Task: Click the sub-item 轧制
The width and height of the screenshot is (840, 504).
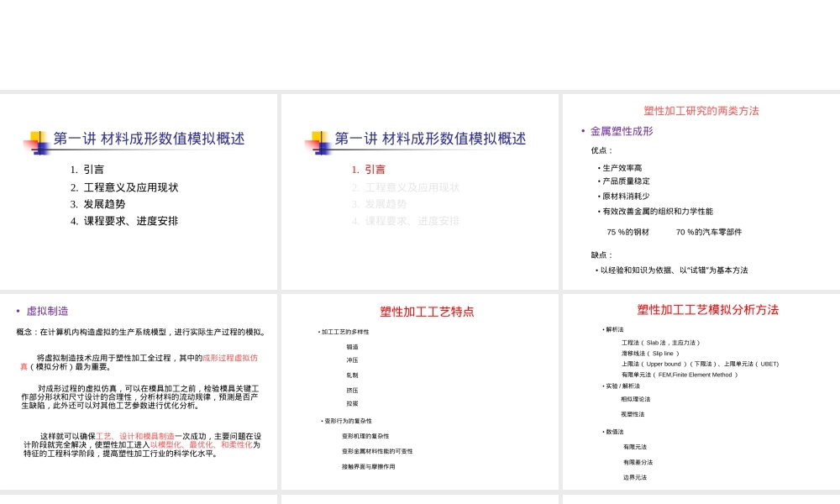Action: pyautogui.click(x=352, y=375)
